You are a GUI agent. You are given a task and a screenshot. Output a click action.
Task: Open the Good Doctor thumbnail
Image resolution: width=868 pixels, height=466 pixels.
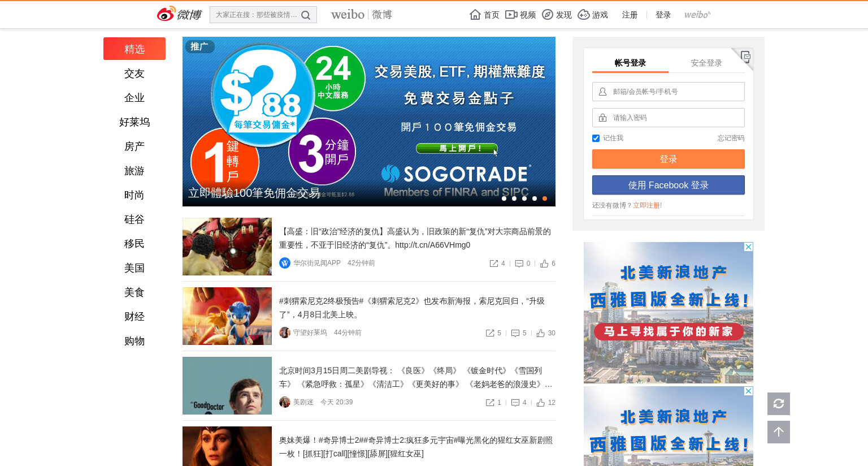227,386
